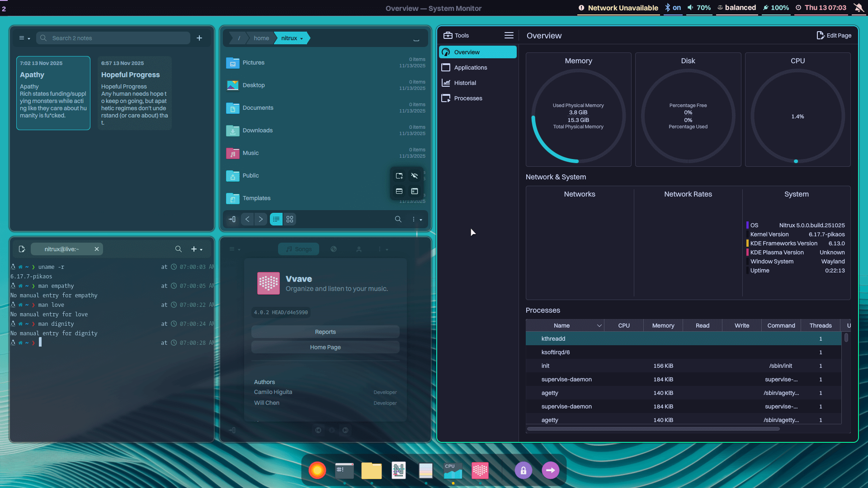Select Processes in the System Monitor sidebar
Image resolution: width=868 pixels, height=488 pixels.
click(x=467, y=98)
